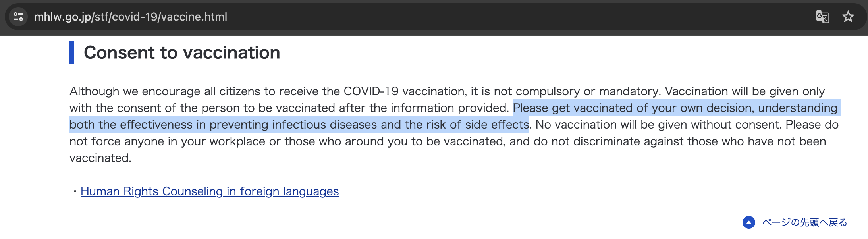Open site information icon beside the URL
The width and height of the screenshot is (868, 239).
(18, 17)
